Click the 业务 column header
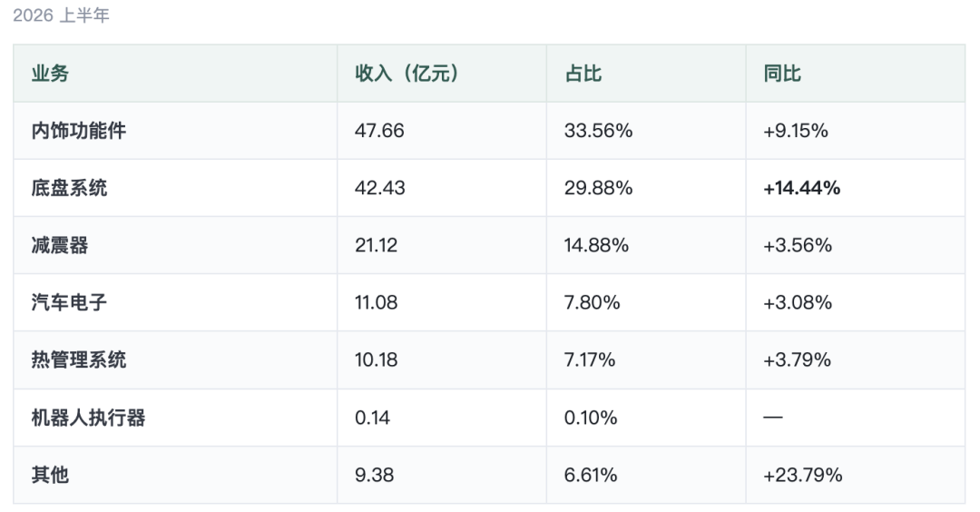 pyautogui.click(x=50, y=74)
